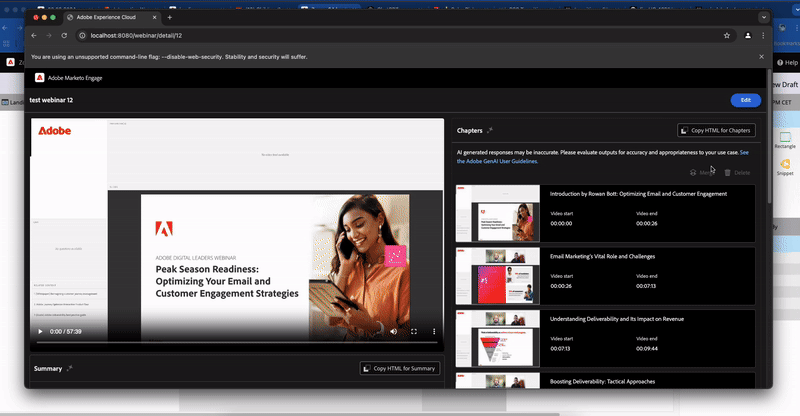Screen dimensions: 800x416
Task: Mute the video volume speaker icon
Action: point(393,331)
